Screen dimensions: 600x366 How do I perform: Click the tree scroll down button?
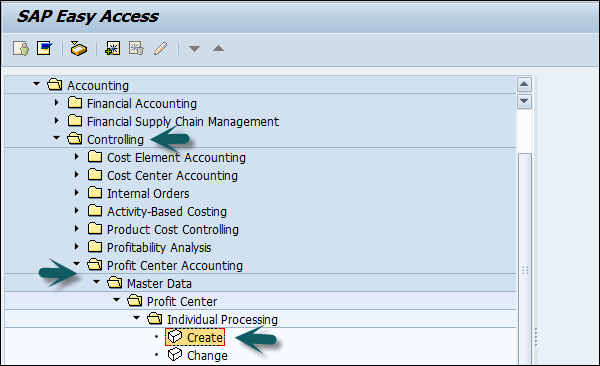524,102
